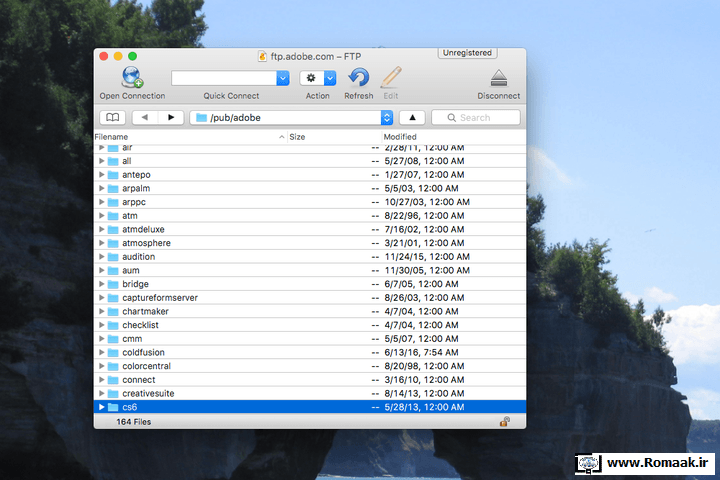This screenshot has height=480, width=720.
Task: Click the cs6 folder name
Action: point(129,407)
